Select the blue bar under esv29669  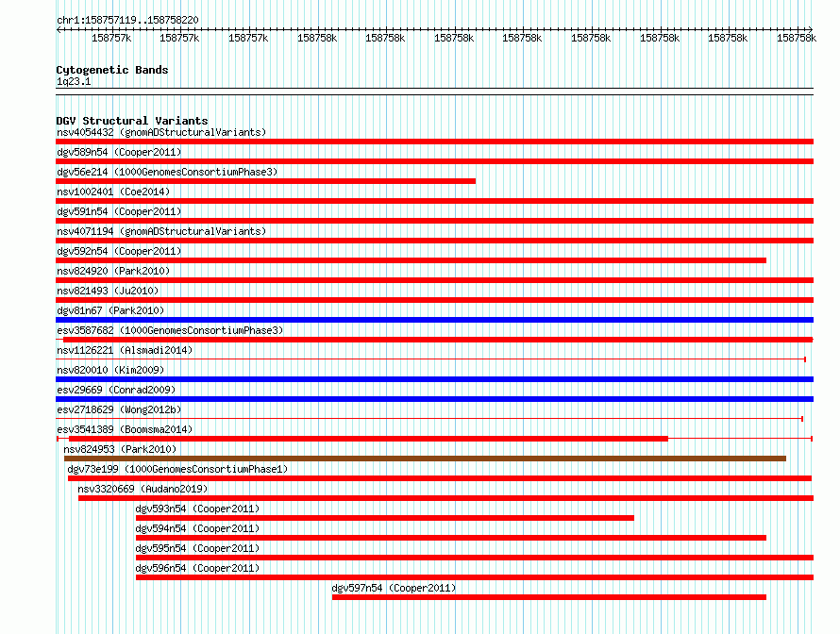tap(434, 399)
